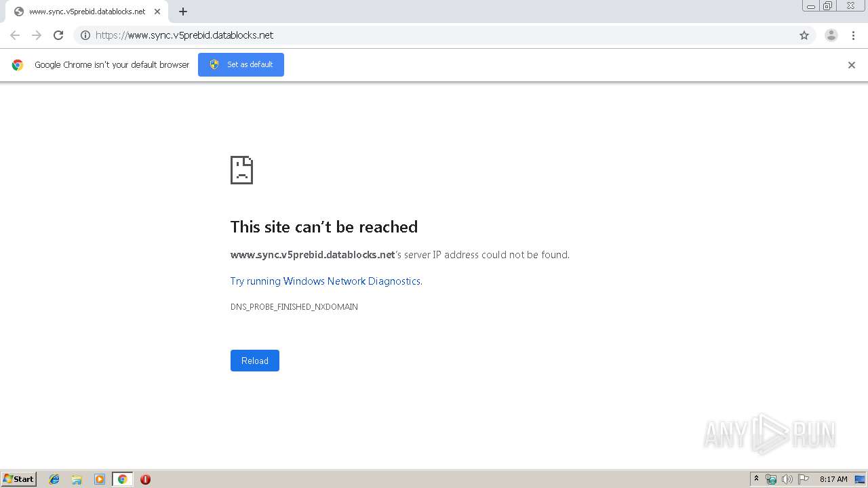Open the Chrome profile avatar
Viewport: 868px width, 488px height.
pyautogui.click(x=831, y=35)
